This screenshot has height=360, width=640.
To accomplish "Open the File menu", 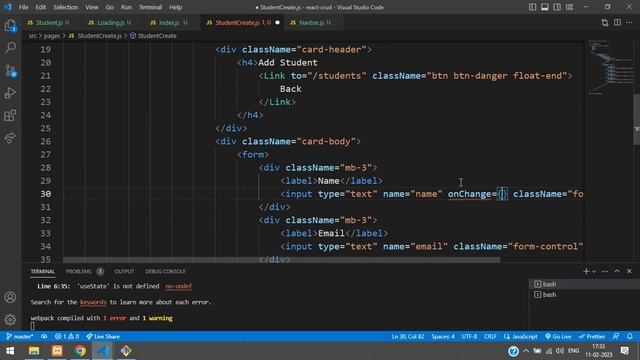I will (23, 7).
